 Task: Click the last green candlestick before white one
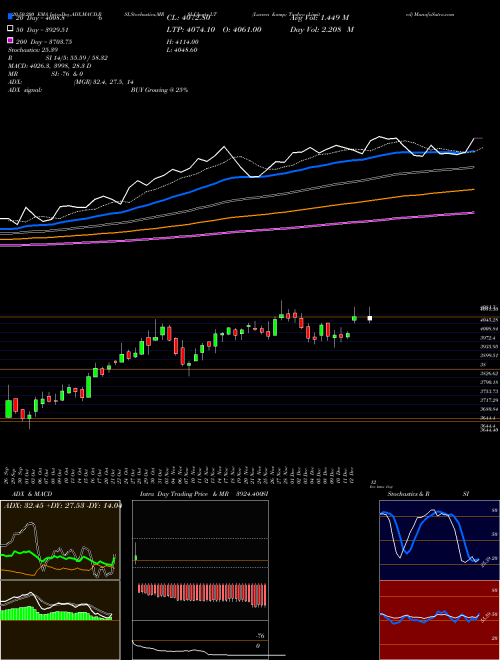354,319
